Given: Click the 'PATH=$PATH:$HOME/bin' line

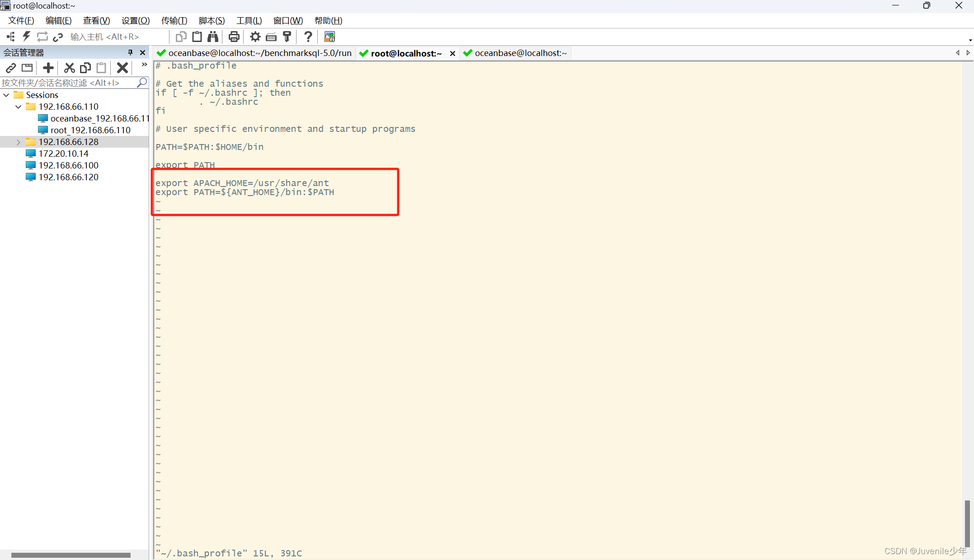Looking at the screenshot, I should click(x=210, y=147).
